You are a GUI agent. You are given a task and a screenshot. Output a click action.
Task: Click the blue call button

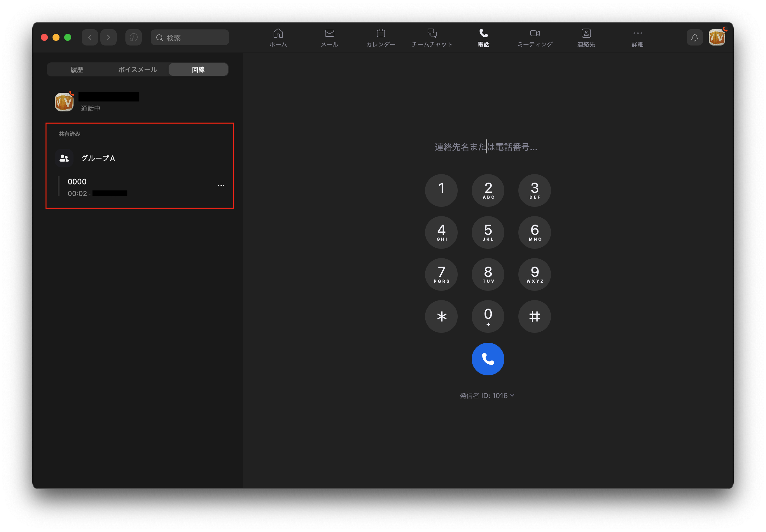488,359
